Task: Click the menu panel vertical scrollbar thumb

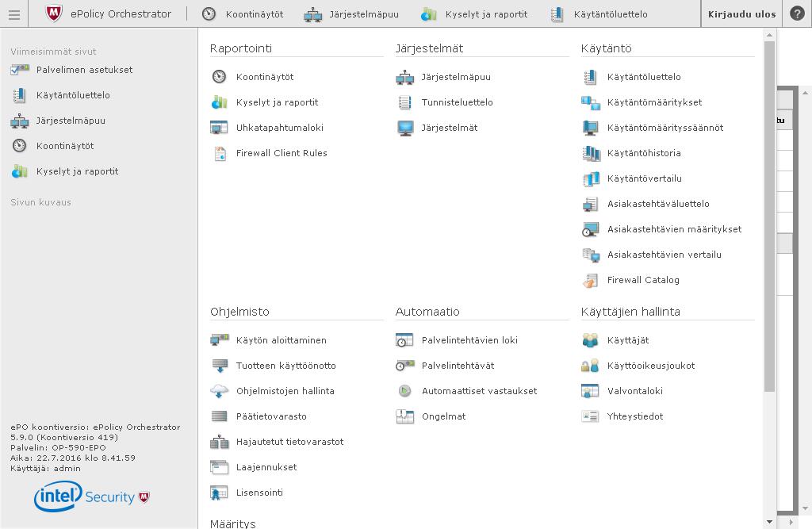Action: click(769, 217)
